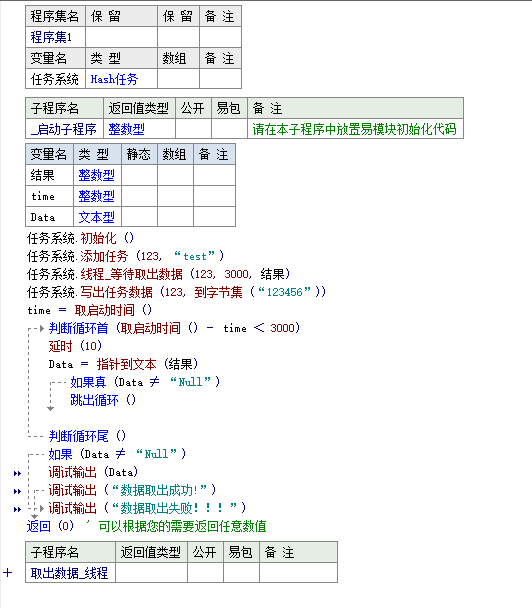Click the 返回 (0) statement
This screenshot has width=532, height=608.
point(50,526)
